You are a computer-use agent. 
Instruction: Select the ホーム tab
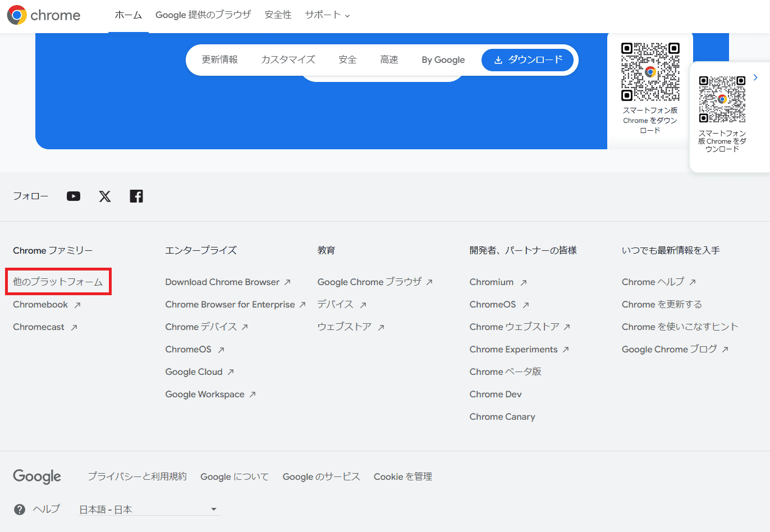pyautogui.click(x=129, y=15)
